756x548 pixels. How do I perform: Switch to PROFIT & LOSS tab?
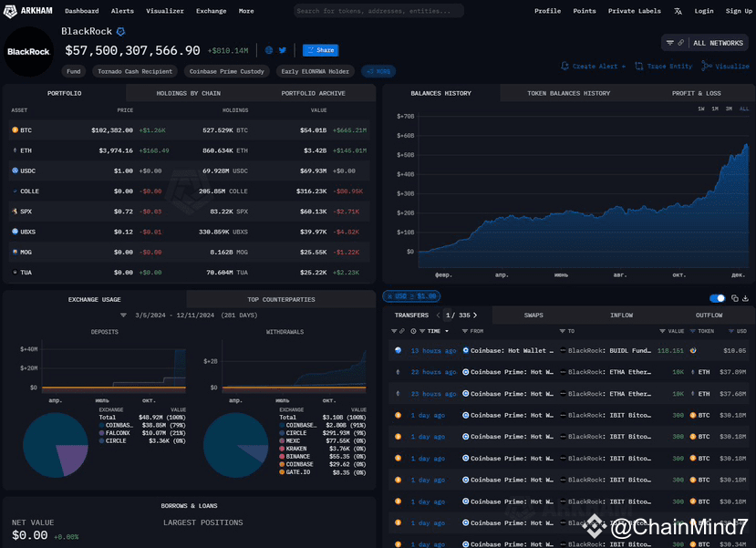tap(696, 94)
